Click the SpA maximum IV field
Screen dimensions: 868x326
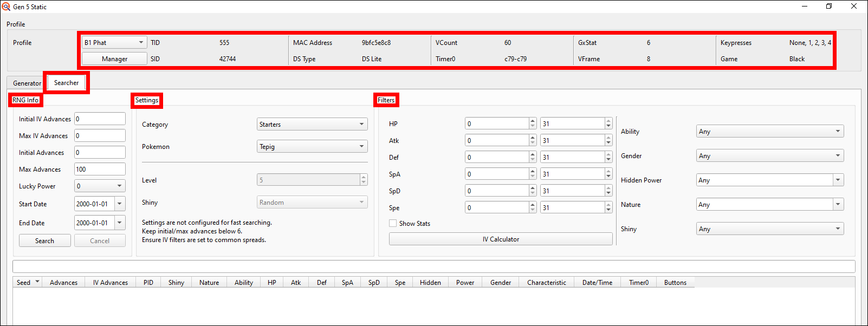point(572,174)
